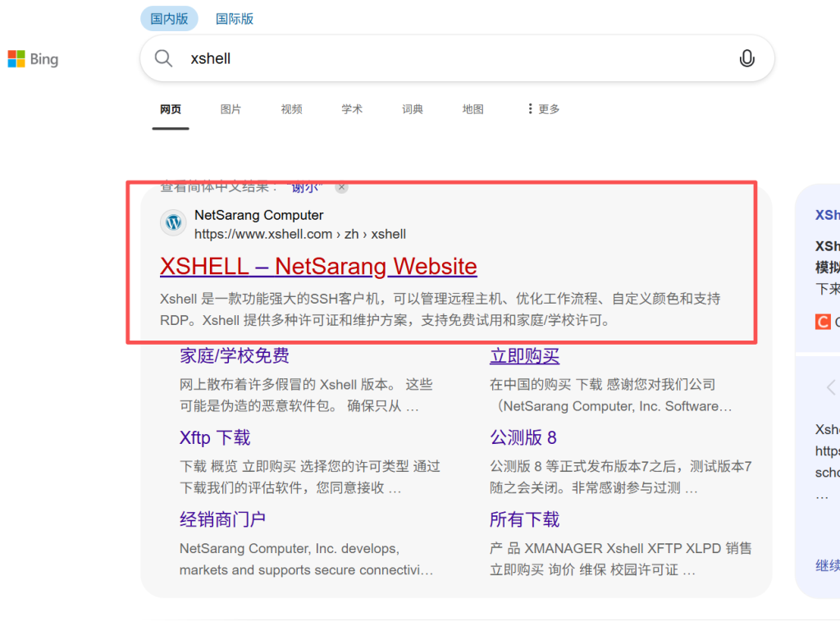Image resolution: width=840 pixels, height=622 pixels.
Task: Open the 家庭/学校免费 sublink
Action: coord(235,356)
